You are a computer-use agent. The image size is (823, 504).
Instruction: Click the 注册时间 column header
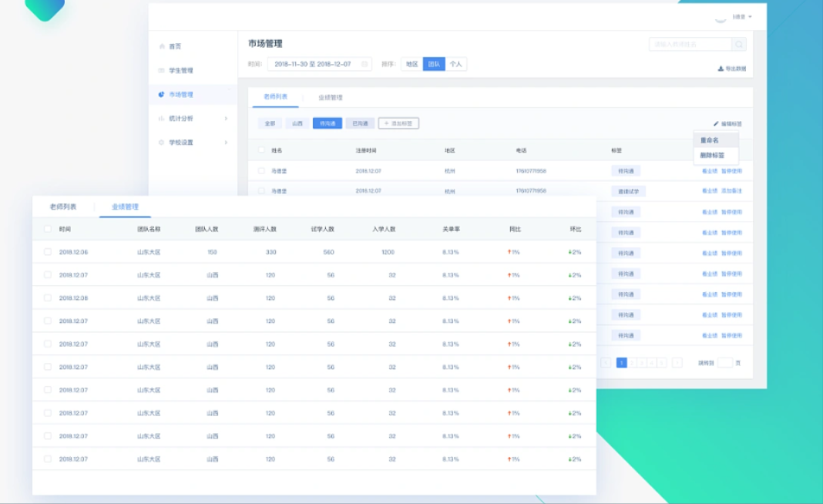coord(366,151)
